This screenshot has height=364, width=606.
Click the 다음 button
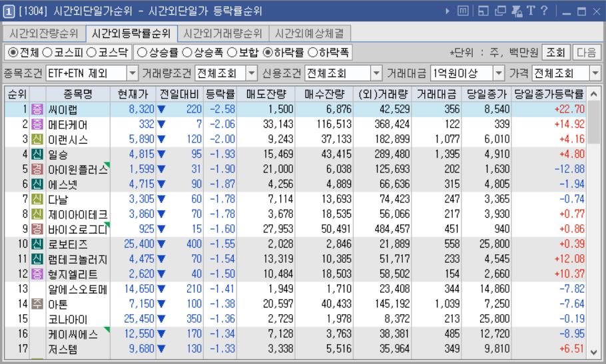click(x=586, y=53)
